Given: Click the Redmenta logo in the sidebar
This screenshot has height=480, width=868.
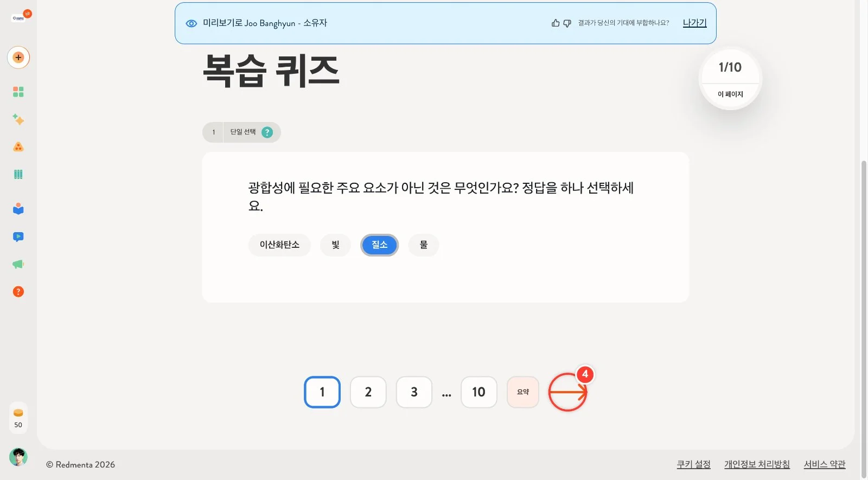Looking at the screenshot, I should (18, 18).
